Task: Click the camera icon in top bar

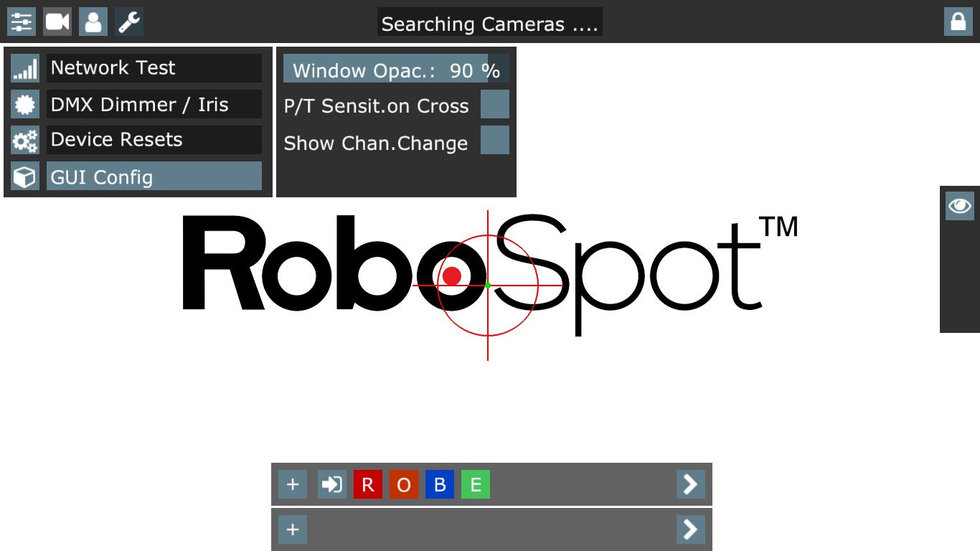Action: point(57,22)
